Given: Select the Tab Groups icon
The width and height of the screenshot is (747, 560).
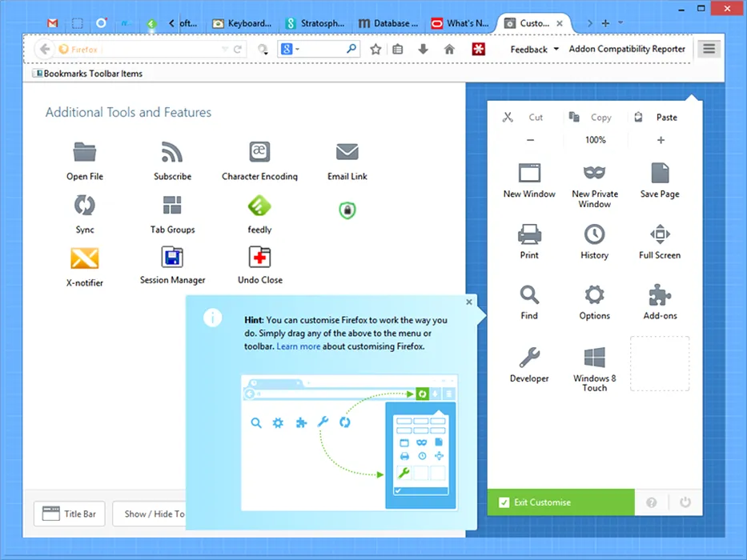Looking at the screenshot, I should point(172,206).
